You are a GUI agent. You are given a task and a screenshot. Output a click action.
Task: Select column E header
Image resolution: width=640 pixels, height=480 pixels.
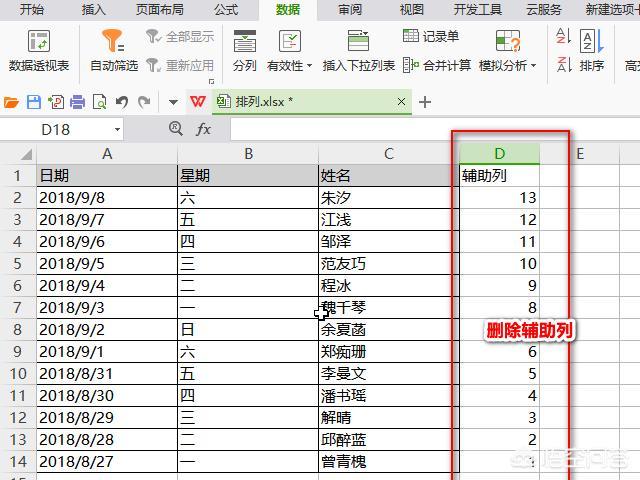click(x=580, y=154)
